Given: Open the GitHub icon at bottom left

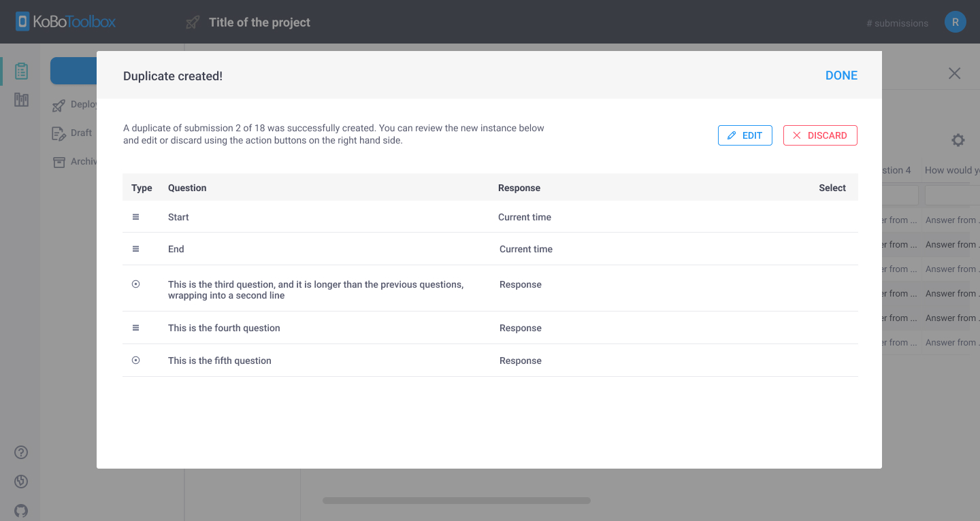Looking at the screenshot, I should click(20, 511).
